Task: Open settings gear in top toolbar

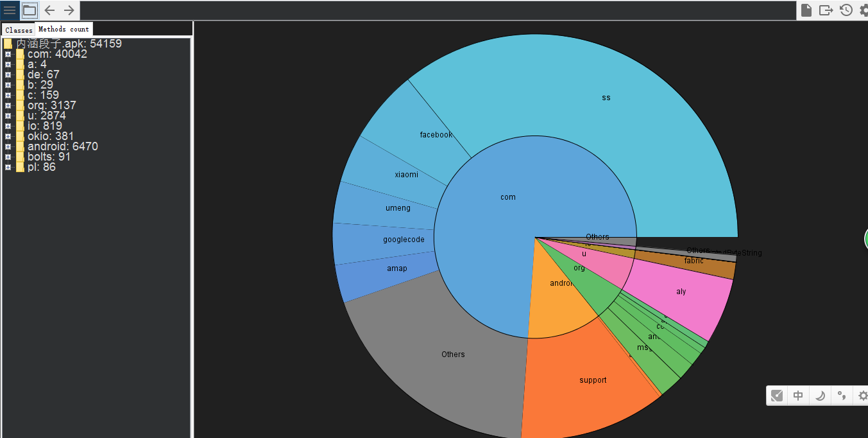Action: 864,10
